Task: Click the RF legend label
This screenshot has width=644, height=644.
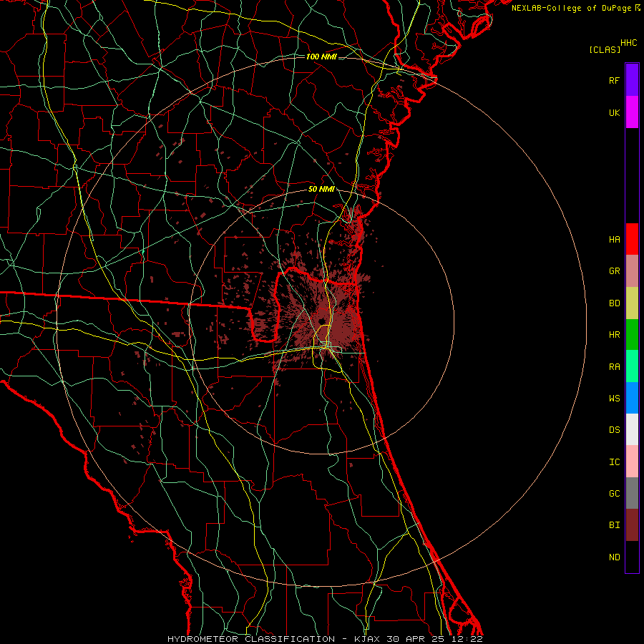Action: [614, 80]
